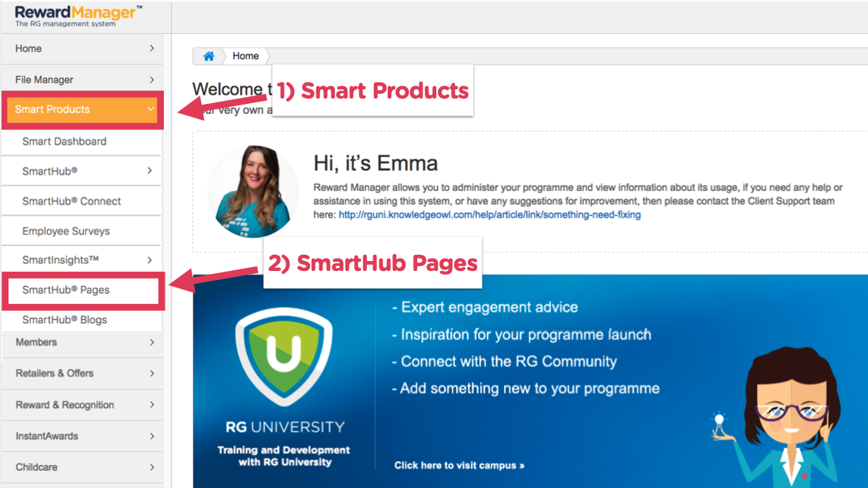This screenshot has width=868, height=488.
Task: Click 'Add something new to your programme' text
Action: pos(526,388)
